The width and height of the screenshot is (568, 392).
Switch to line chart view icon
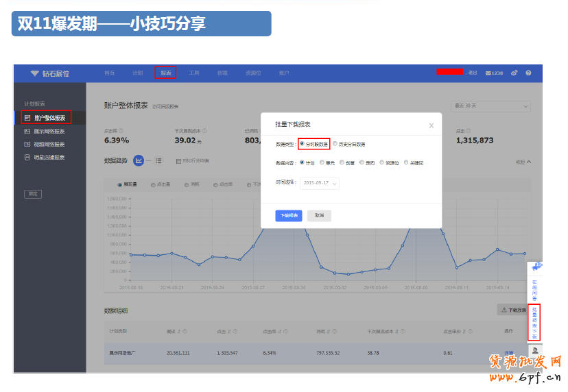point(139,160)
